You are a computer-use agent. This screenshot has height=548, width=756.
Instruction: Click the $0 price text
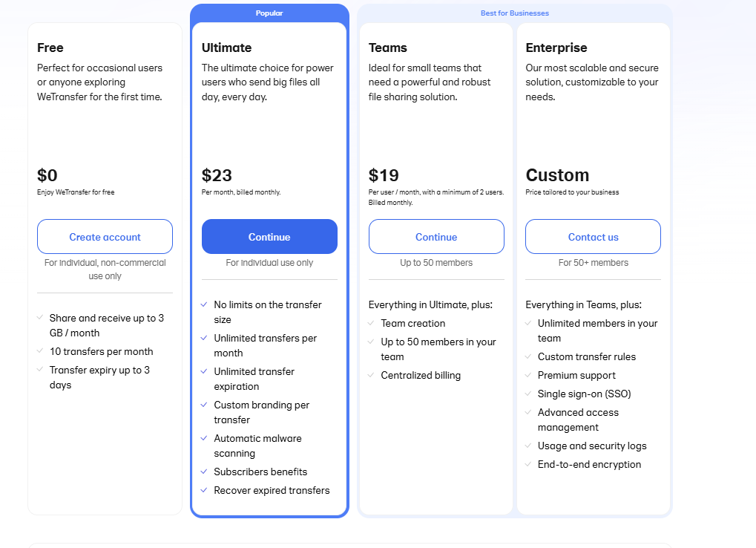pyautogui.click(x=47, y=175)
